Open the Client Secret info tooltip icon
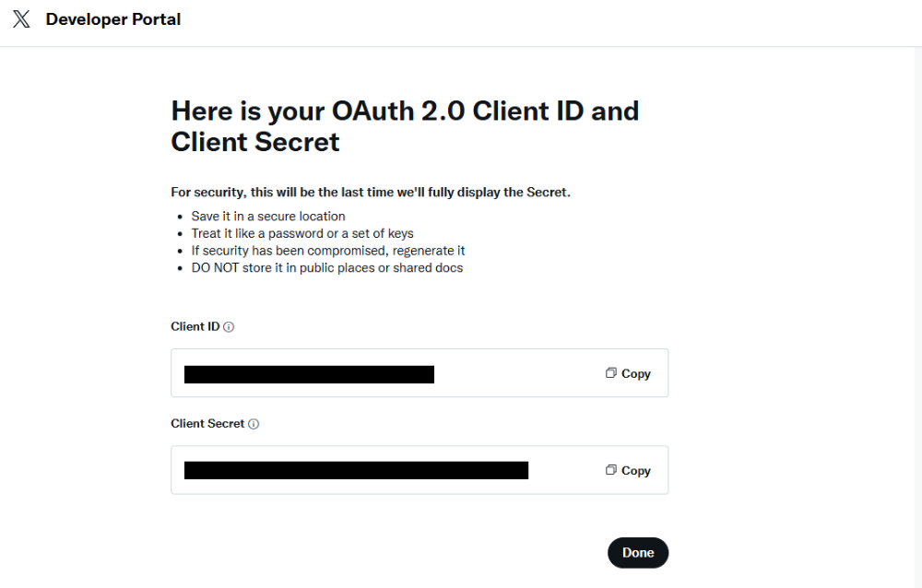922x588 pixels. pos(254,424)
